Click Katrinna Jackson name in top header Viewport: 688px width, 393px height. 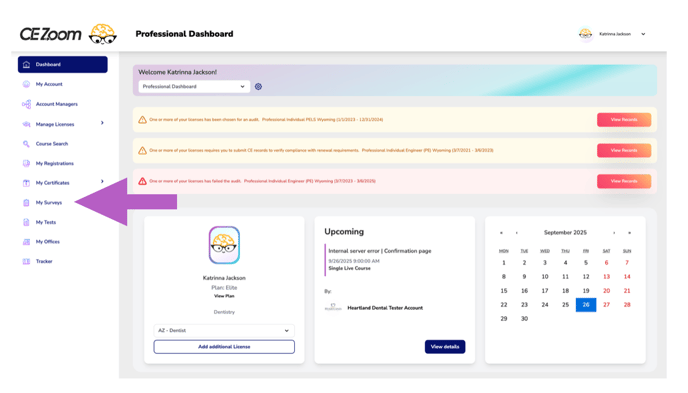tap(615, 34)
